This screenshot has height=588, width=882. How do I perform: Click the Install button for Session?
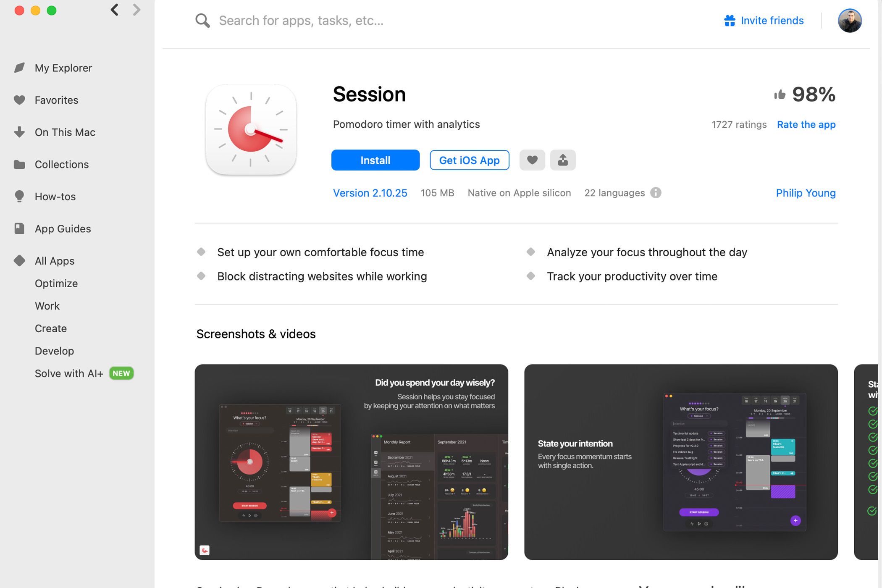pyautogui.click(x=375, y=160)
